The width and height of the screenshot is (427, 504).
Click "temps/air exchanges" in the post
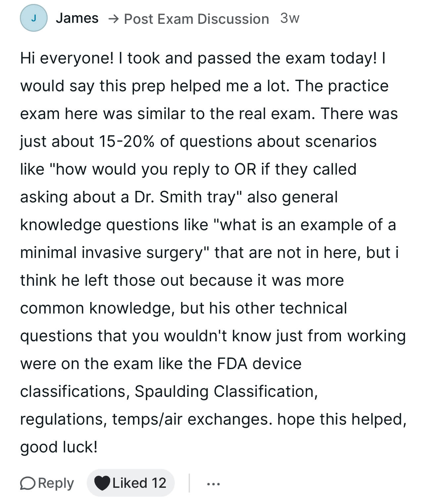[x=190, y=419]
